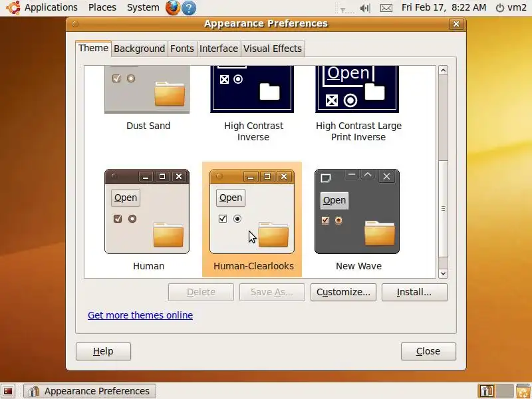
Task: Click the theme list scroll up arrow
Action: coord(443,70)
